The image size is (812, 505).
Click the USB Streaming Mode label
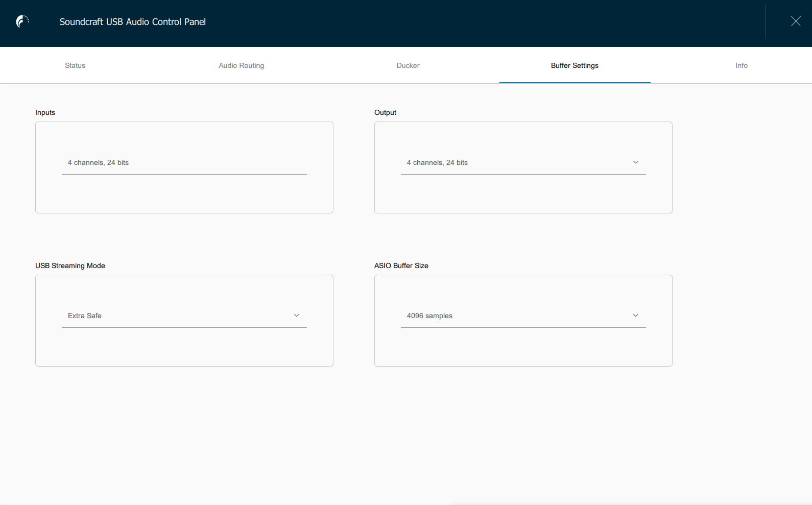[x=70, y=266]
